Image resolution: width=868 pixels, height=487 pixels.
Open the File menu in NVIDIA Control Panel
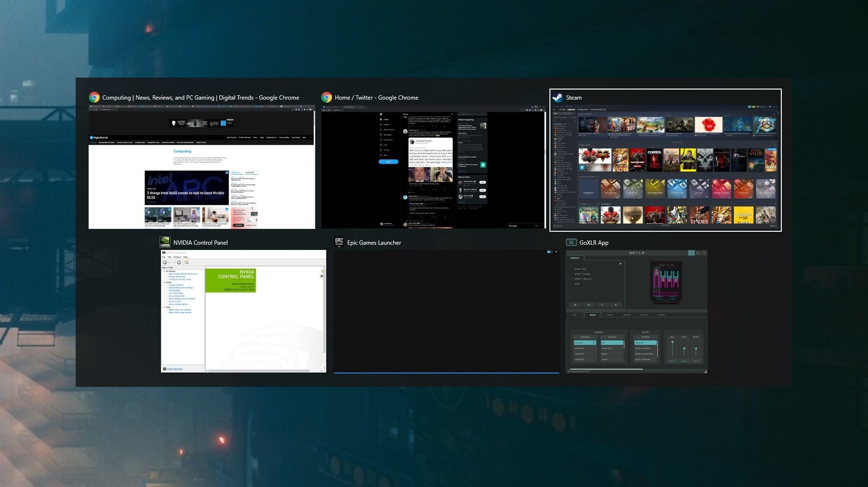click(163, 257)
